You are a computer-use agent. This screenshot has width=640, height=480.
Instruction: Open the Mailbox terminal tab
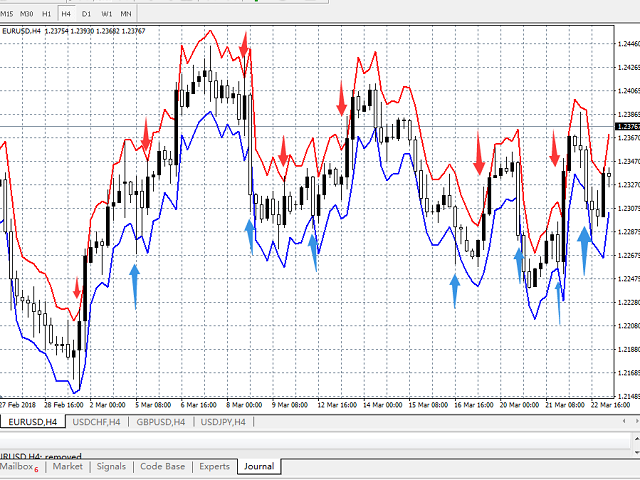pos(17,467)
